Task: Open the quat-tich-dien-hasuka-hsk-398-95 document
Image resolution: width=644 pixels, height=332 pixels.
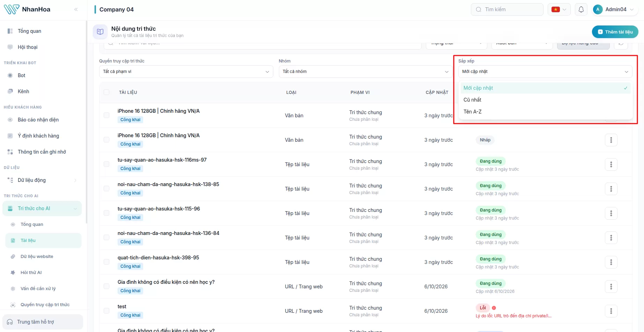Action: [x=158, y=258]
